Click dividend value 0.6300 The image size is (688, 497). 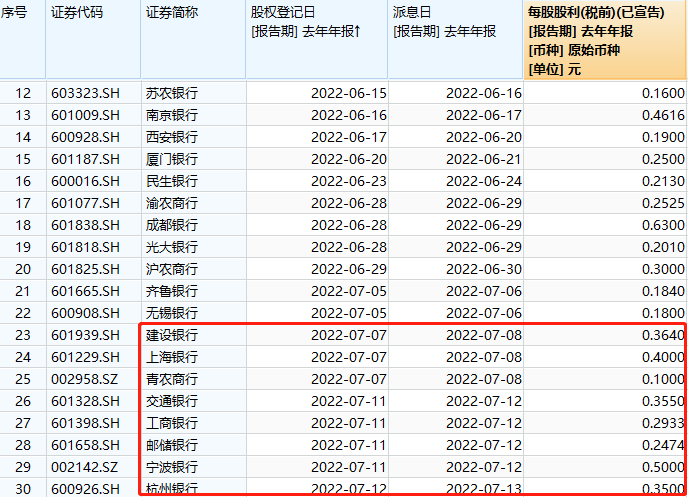[663, 225]
